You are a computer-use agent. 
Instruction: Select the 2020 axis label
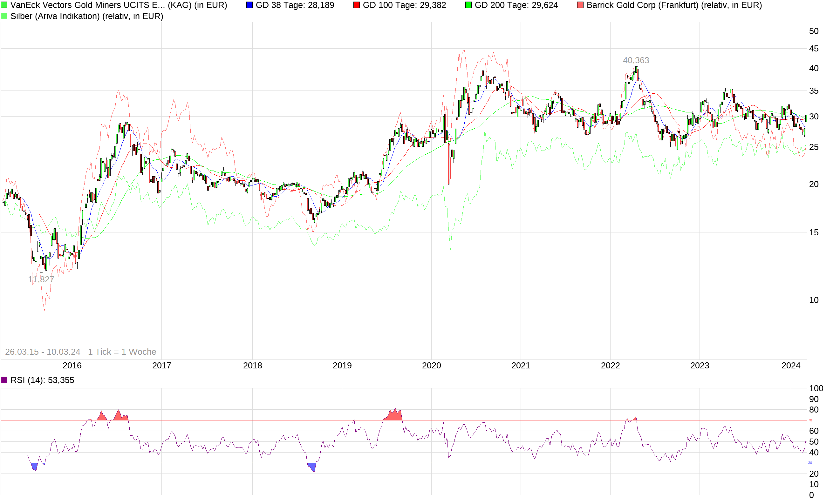(x=432, y=366)
